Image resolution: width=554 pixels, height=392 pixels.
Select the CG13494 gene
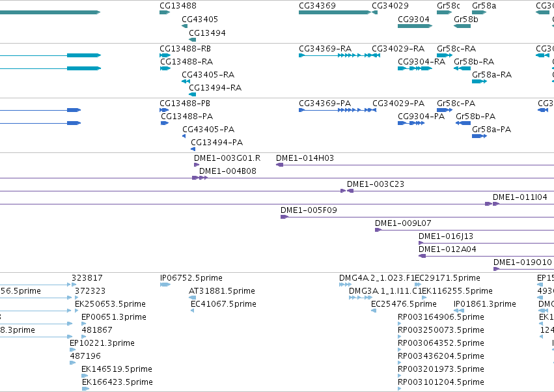(193, 40)
